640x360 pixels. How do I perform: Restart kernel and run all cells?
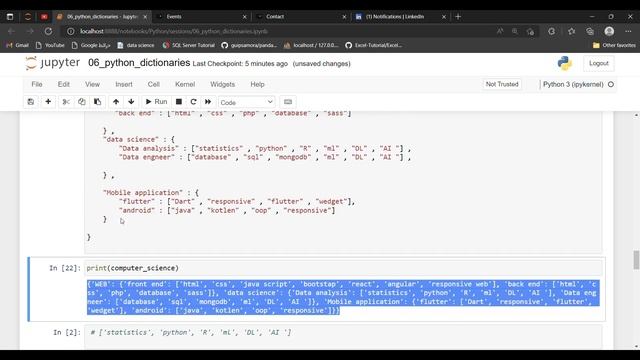(208, 102)
